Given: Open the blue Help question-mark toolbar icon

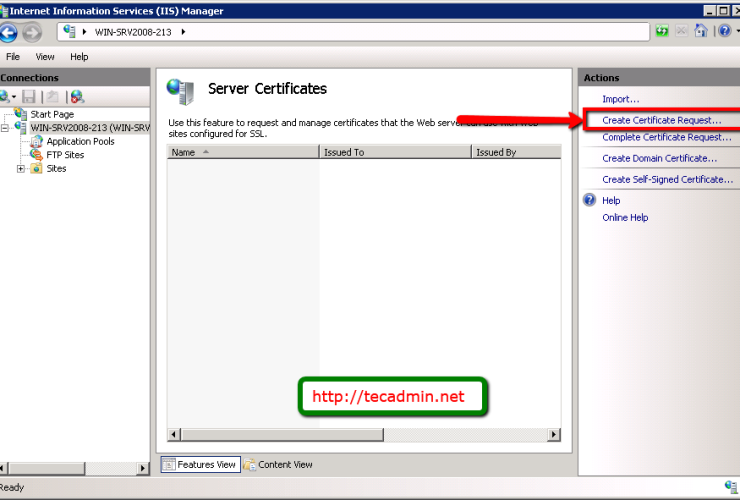Looking at the screenshot, I should (x=723, y=32).
